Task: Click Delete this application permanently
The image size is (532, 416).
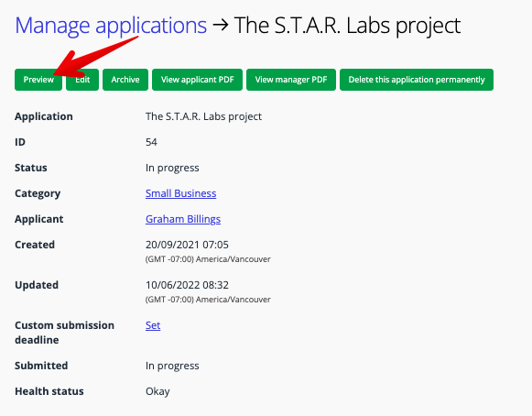Action: [417, 80]
